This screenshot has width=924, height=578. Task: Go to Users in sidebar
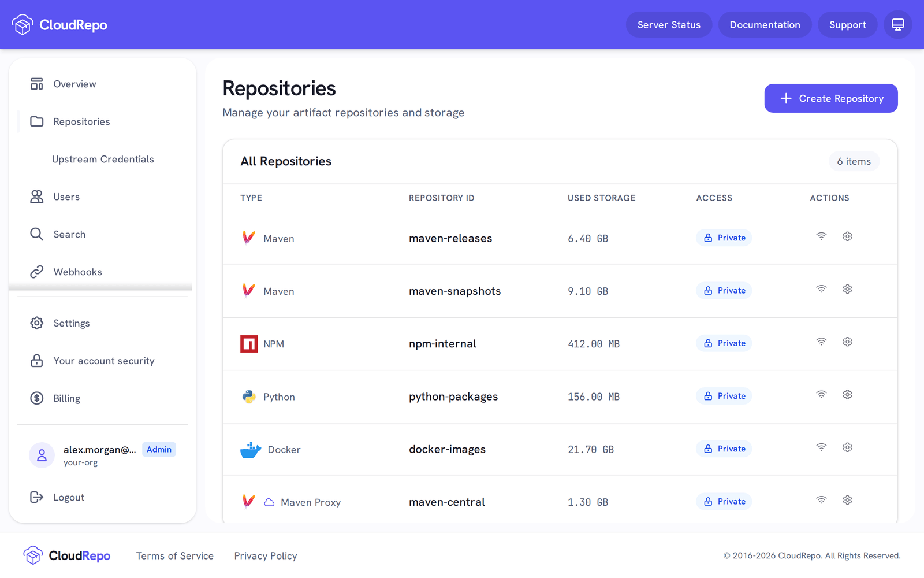[102, 197]
